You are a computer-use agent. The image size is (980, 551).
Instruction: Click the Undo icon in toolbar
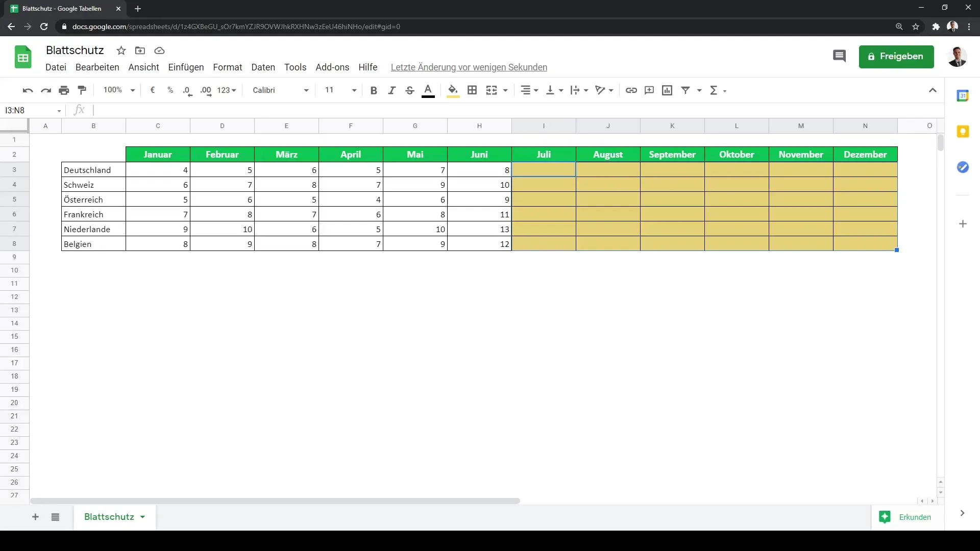coord(28,90)
